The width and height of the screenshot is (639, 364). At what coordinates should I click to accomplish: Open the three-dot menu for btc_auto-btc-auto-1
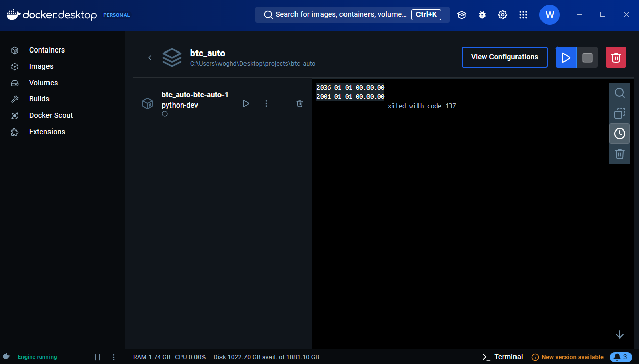(266, 103)
